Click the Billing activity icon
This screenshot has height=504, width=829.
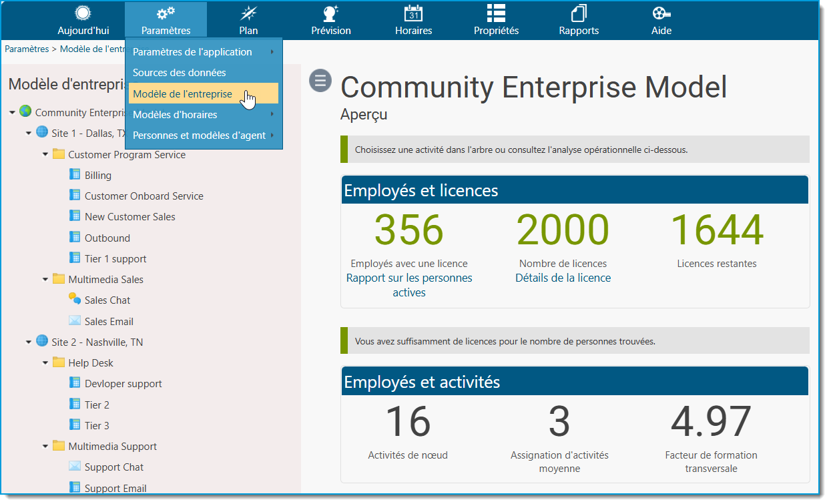tap(75, 174)
